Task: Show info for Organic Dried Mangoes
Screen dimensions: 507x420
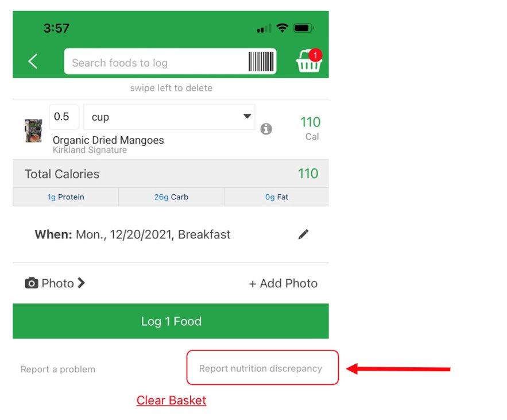Action: coord(266,129)
